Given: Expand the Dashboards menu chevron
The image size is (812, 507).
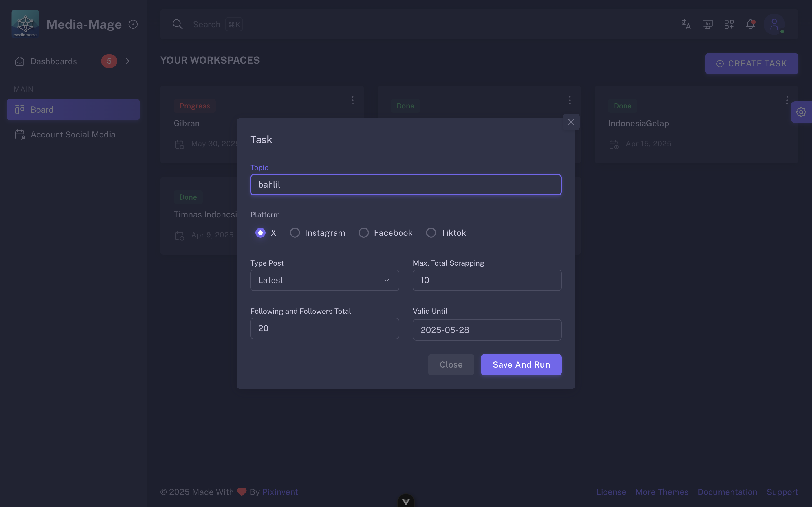Looking at the screenshot, I should tap(127, 61).
